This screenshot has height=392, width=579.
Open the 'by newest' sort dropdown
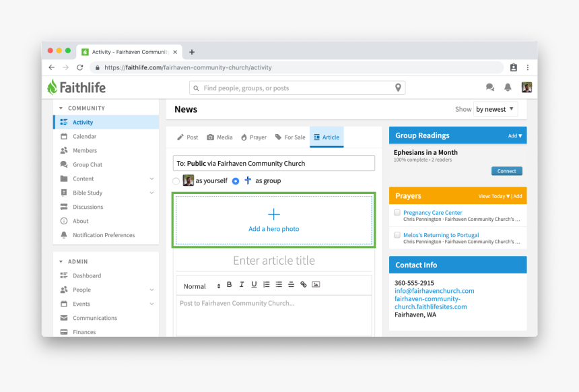point(495,109)
